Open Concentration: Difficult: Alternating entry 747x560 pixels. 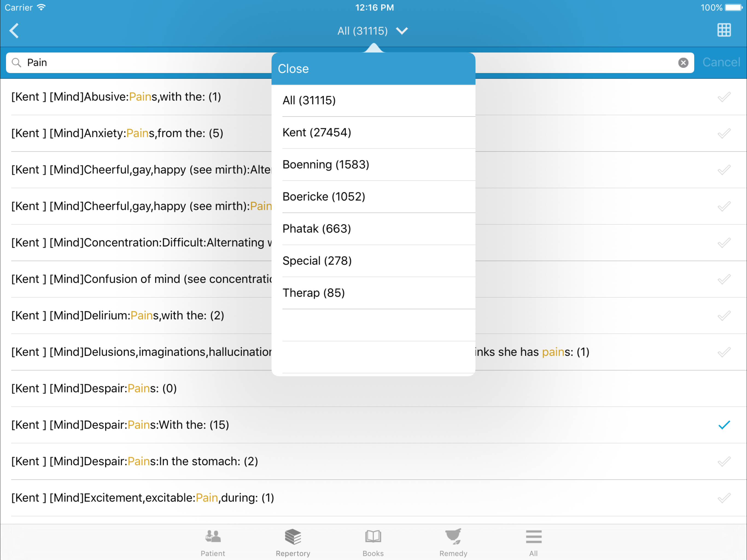click(x=141, y=243)
